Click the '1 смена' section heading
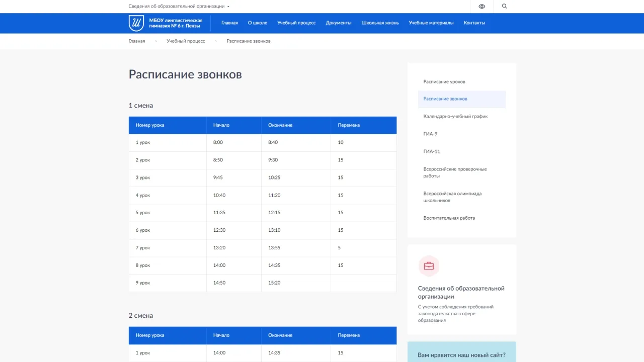The height and width of the screenshot is (362, 644). 141,106
